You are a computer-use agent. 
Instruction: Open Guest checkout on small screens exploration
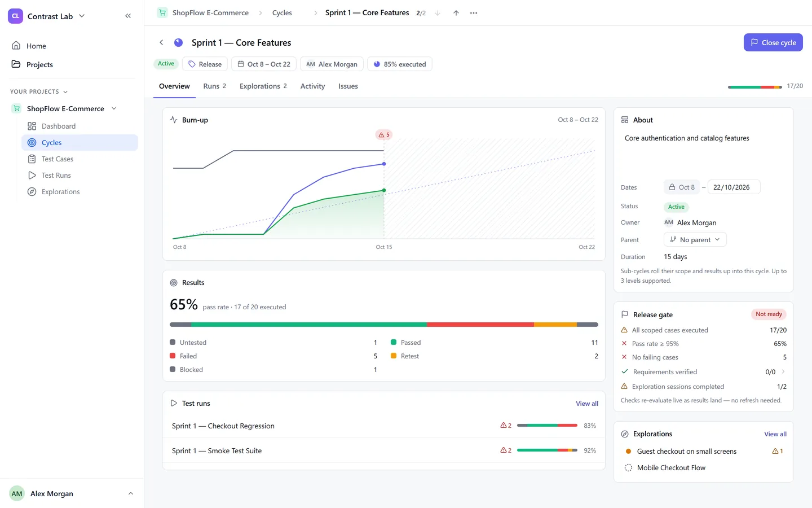(x=704, y=452)
